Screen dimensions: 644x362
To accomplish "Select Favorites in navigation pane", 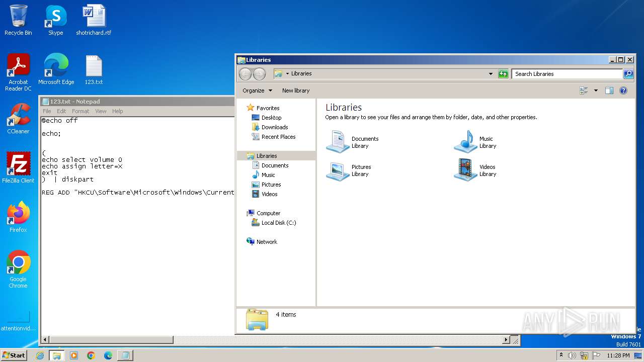I will [268, 108].
